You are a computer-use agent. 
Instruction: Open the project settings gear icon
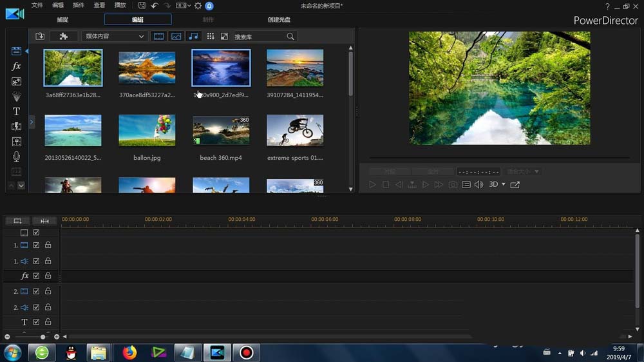pos(198,6)
